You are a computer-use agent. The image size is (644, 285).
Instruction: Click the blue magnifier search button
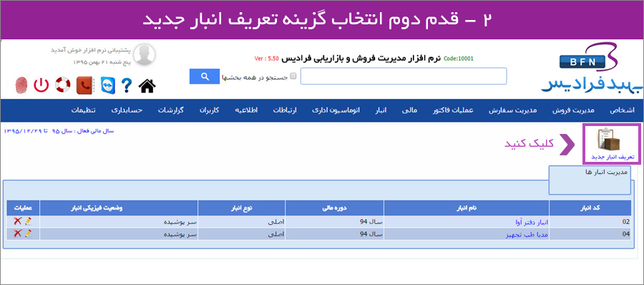pos(205,76)
